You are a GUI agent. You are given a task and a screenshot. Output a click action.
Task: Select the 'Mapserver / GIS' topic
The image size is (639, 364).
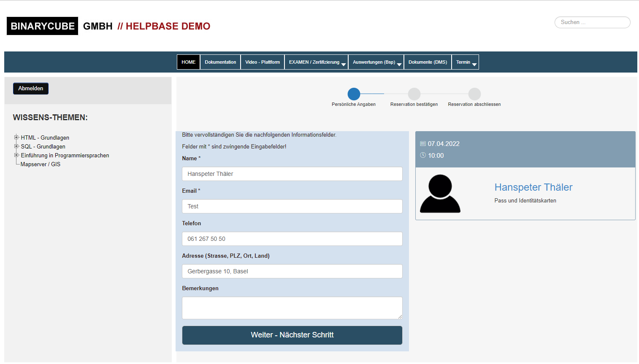(x=40, y=164)
